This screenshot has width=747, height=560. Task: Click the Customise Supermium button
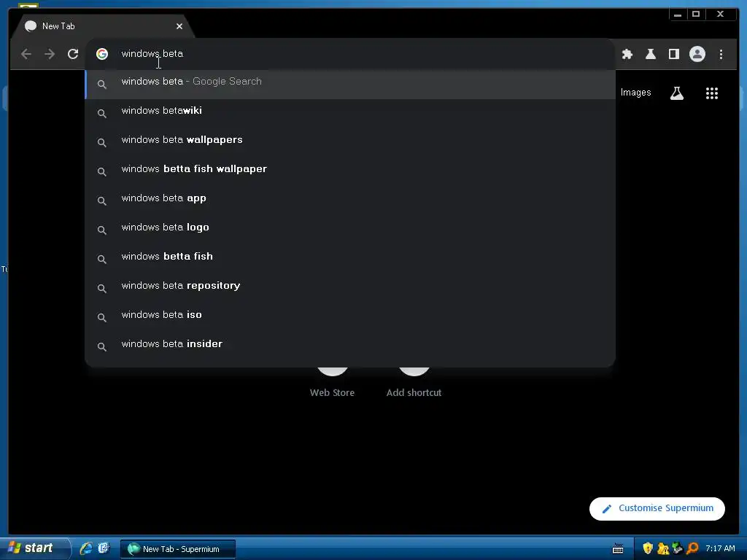coord(657,508)
